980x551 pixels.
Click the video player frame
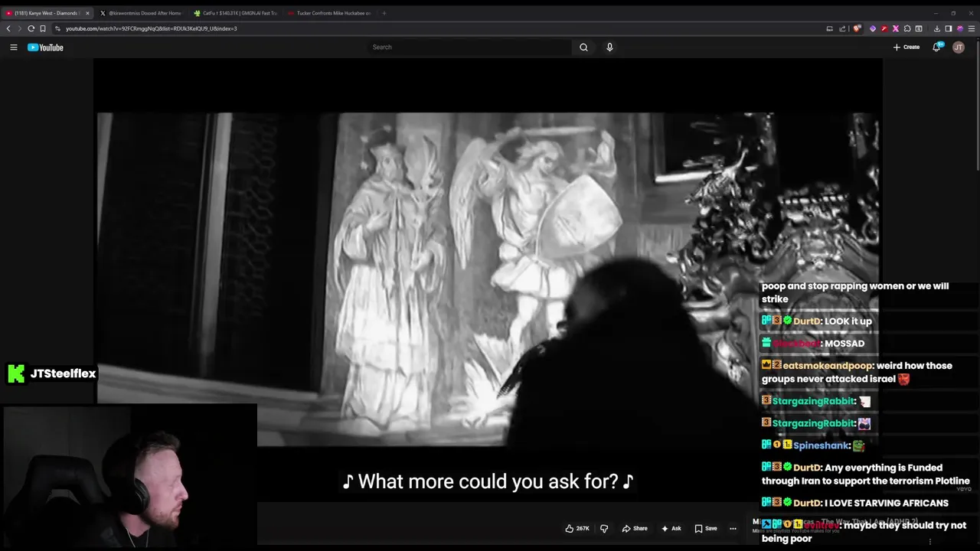click(x=488, y=279)
